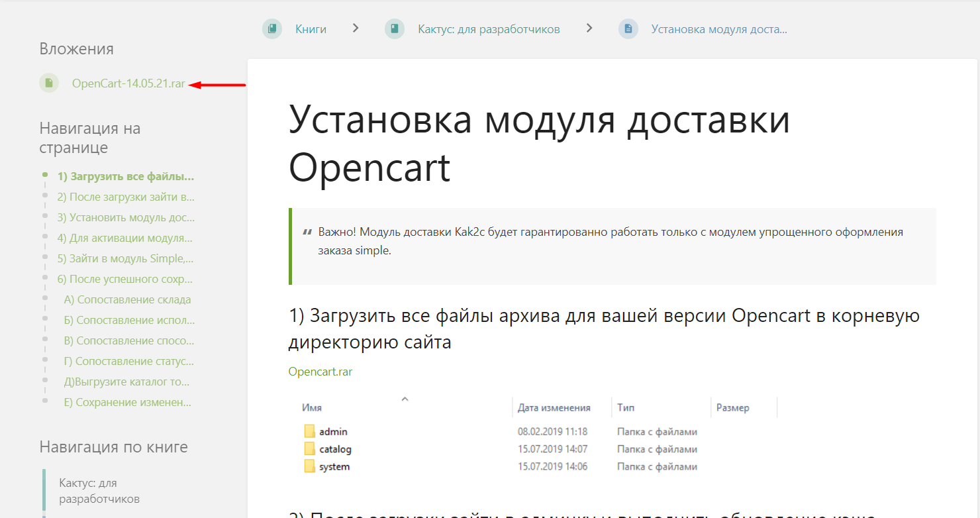Go to Е) Сохранение изменен... section
The image size is (980, 518).
point(128,402)
